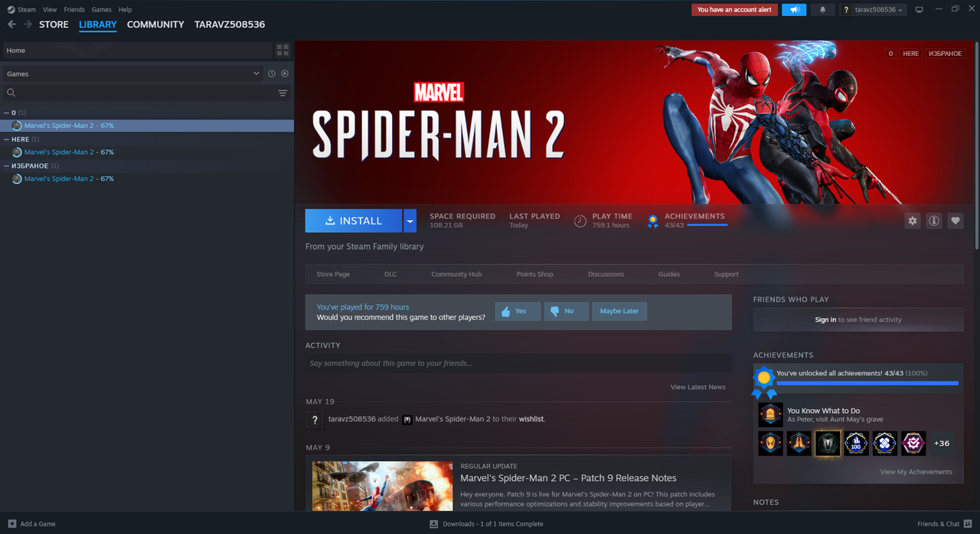980x534 pixels.
Task: Open the Steam menu
Action: coord(27,10)
